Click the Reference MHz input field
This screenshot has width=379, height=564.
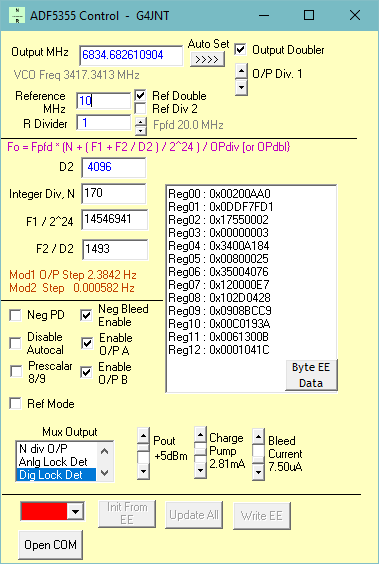pyautogui.click(x=104, y=101)
